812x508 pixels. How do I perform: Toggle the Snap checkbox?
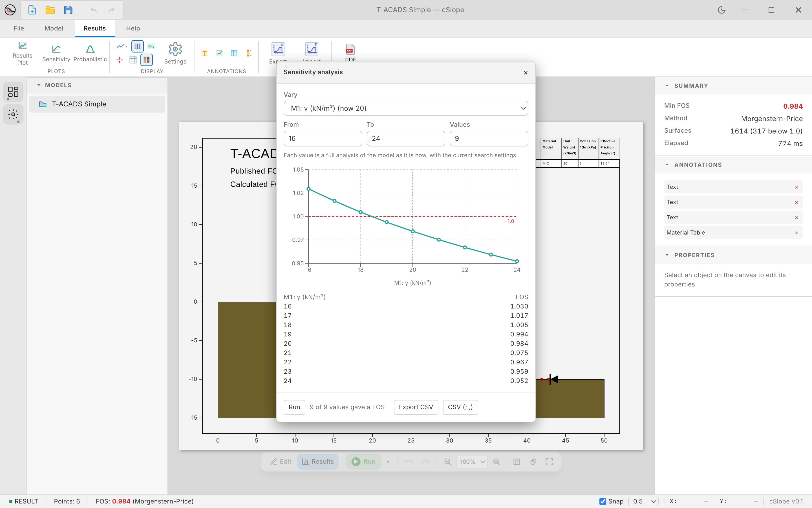click(x=603, y=501)
